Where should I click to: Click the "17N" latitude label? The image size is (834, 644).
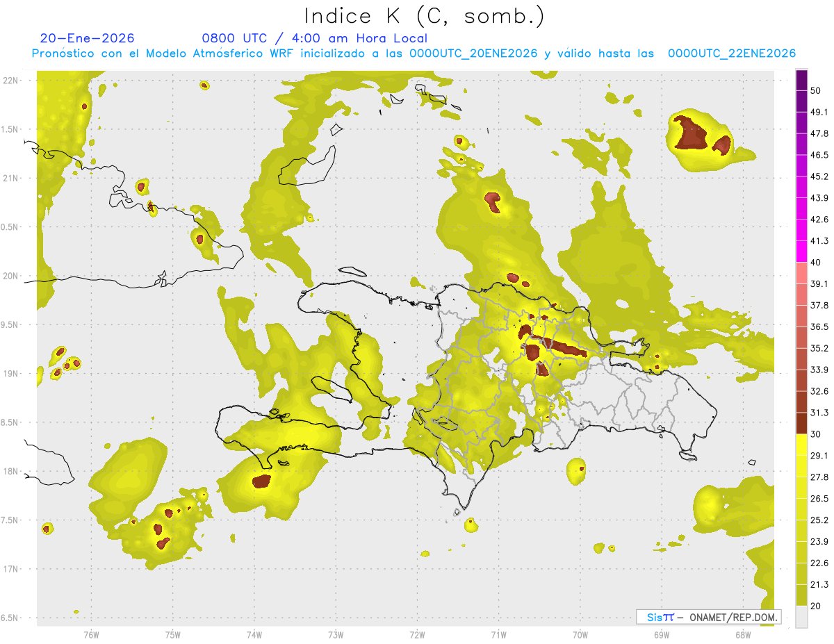click(x=10, y=569)
